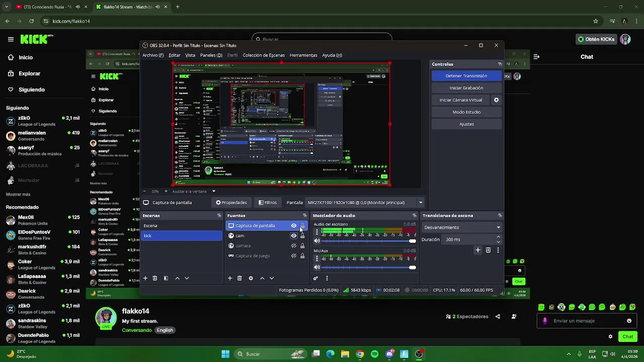The width and height of the screenshot is (644, 362).
Task: Open OBS Ajustes
Action: tap(466, 124)
